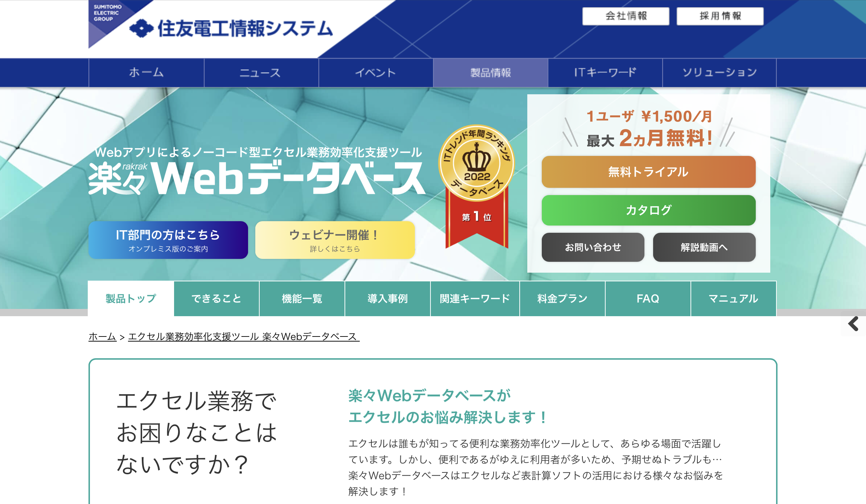The height and width of the screenshot is (504, 866).
Task: Click the お問い合わせ button
Action: click(593, 247)
